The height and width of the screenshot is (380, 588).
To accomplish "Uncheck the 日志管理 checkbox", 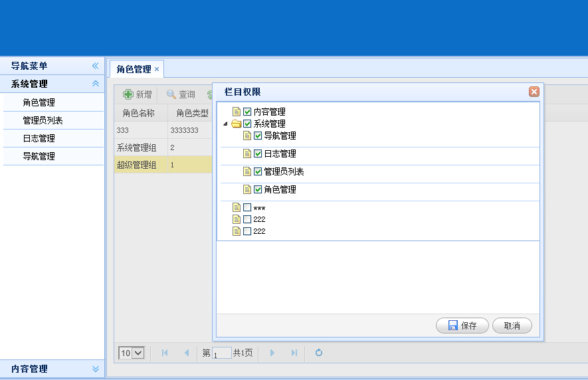I will 258,153.
